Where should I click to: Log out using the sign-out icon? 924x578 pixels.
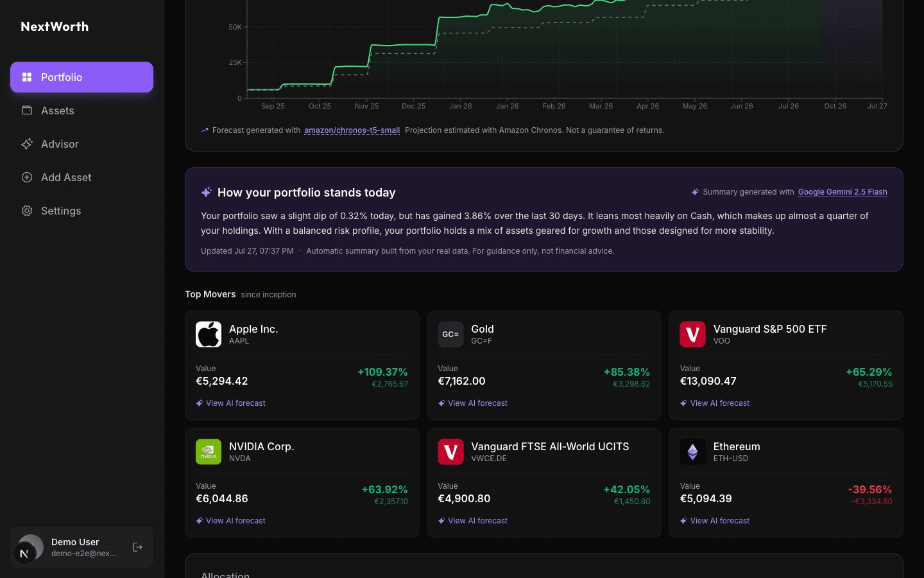pyautogui.click(x=137, y=547)
